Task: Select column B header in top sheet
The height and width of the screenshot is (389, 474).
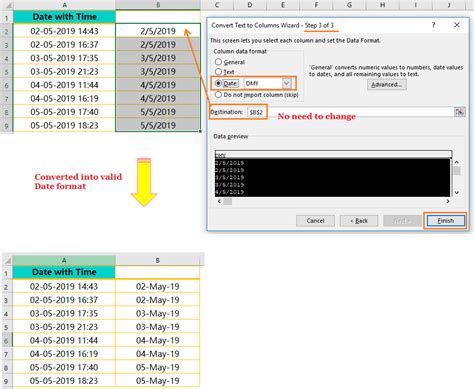Action: coord(158,5)
